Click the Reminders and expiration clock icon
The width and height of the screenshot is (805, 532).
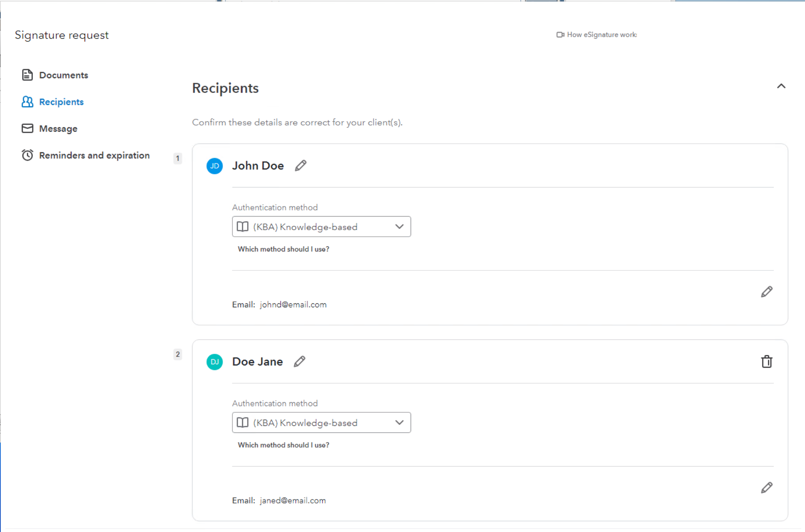coord(28,155)
